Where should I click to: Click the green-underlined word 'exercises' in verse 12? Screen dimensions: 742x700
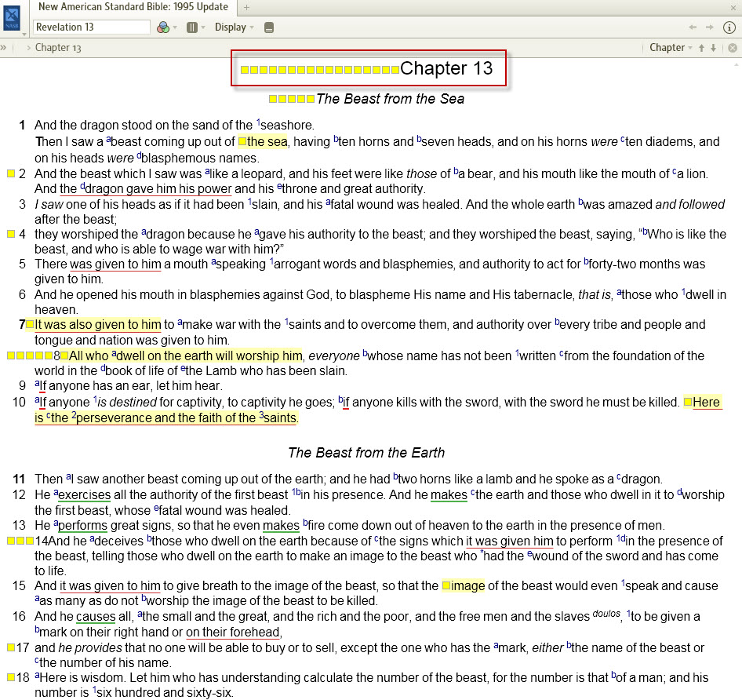click(84, 495)
